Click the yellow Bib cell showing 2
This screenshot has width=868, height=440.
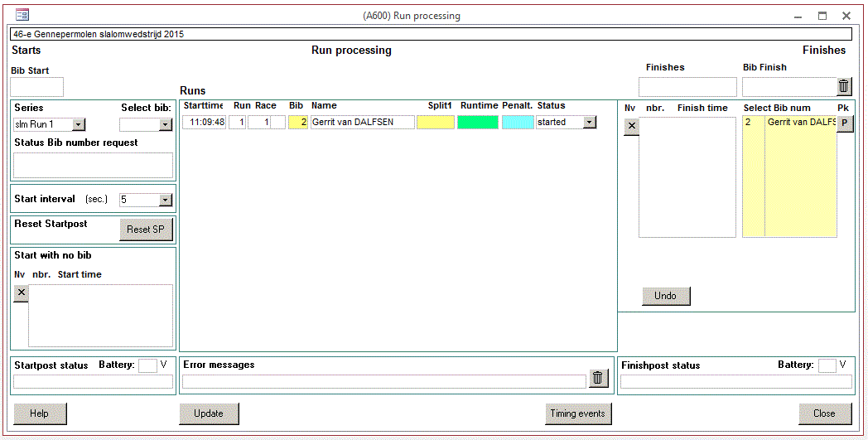coord(298,123)
